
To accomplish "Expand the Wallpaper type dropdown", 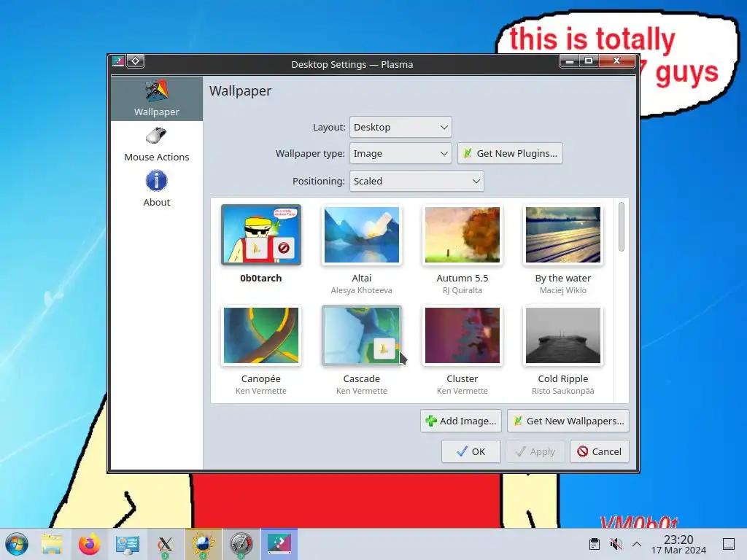I will click(400, 153).
